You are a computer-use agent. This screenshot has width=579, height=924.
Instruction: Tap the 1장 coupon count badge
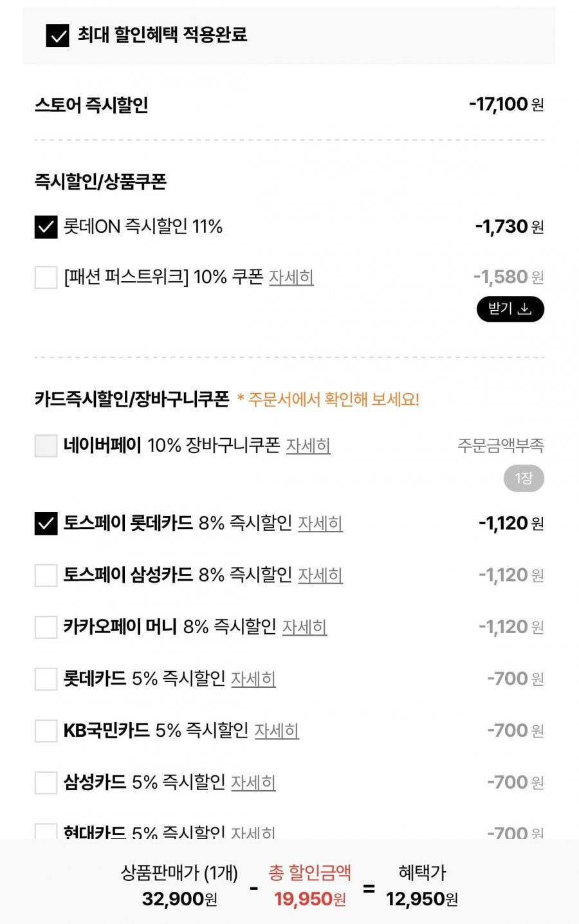tap(524, 479)
